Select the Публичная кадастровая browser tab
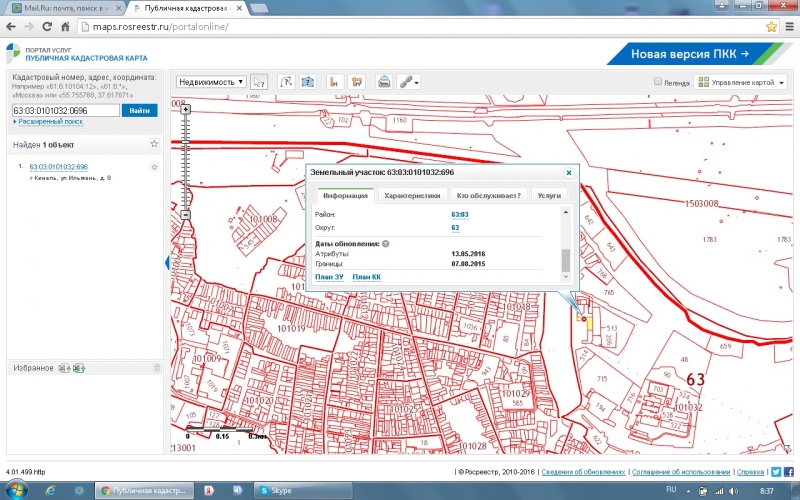Viewport: 800px width, 500px height. [x=186, y=9]
